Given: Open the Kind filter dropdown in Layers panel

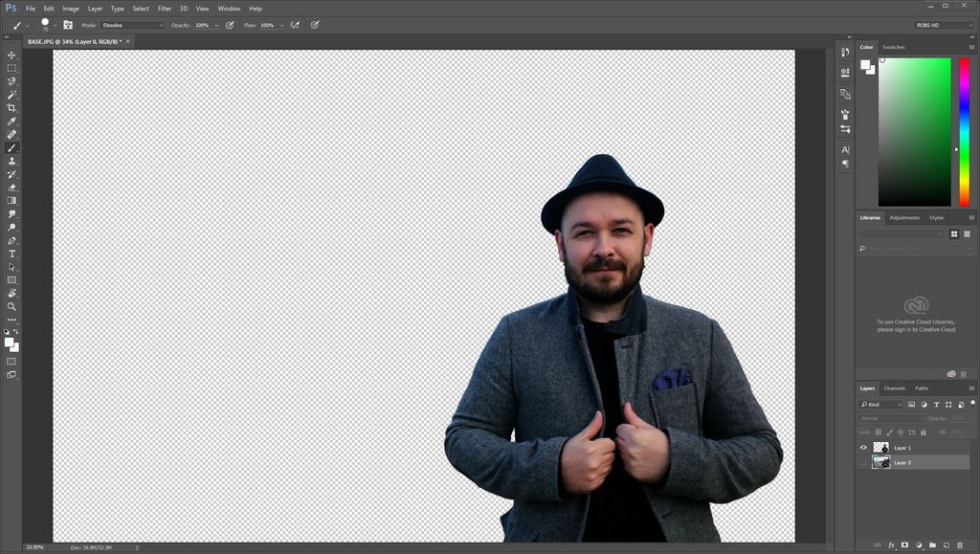Looking at the screenshot, I should (880, 404).
